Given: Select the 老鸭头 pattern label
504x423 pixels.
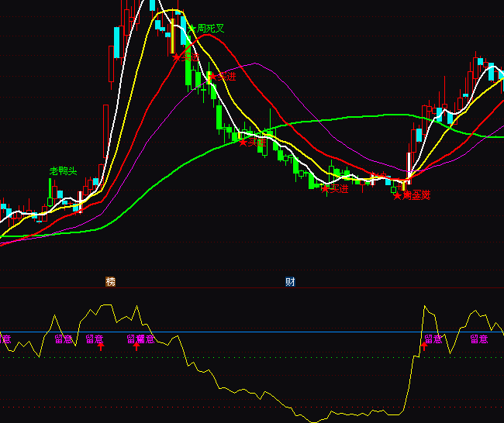Looking at the screenshot, I should [64, 170].
